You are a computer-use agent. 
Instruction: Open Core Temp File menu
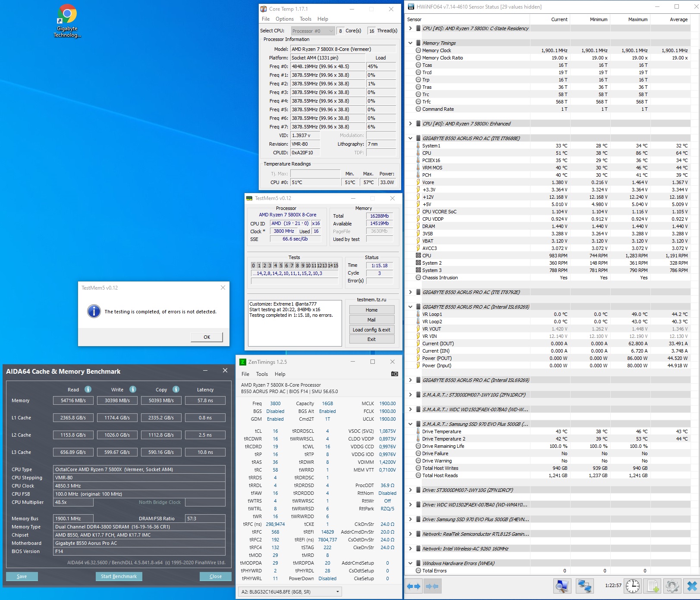[x=266, y=19]
